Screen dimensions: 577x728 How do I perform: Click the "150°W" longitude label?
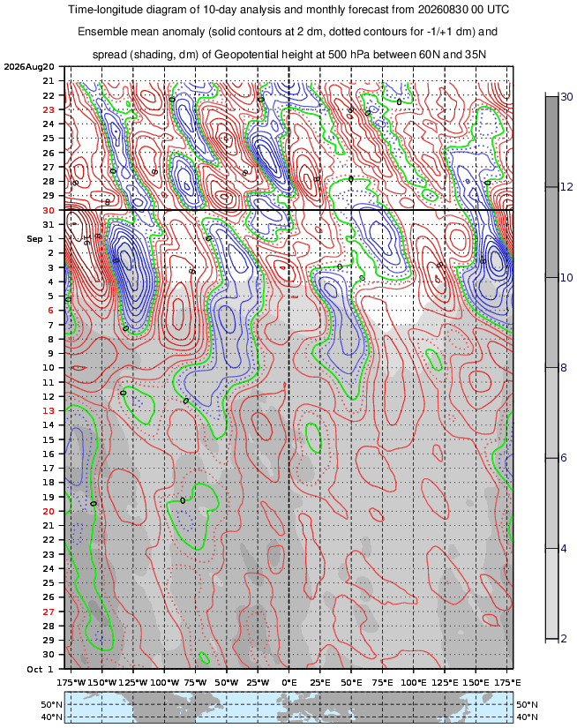102,682
